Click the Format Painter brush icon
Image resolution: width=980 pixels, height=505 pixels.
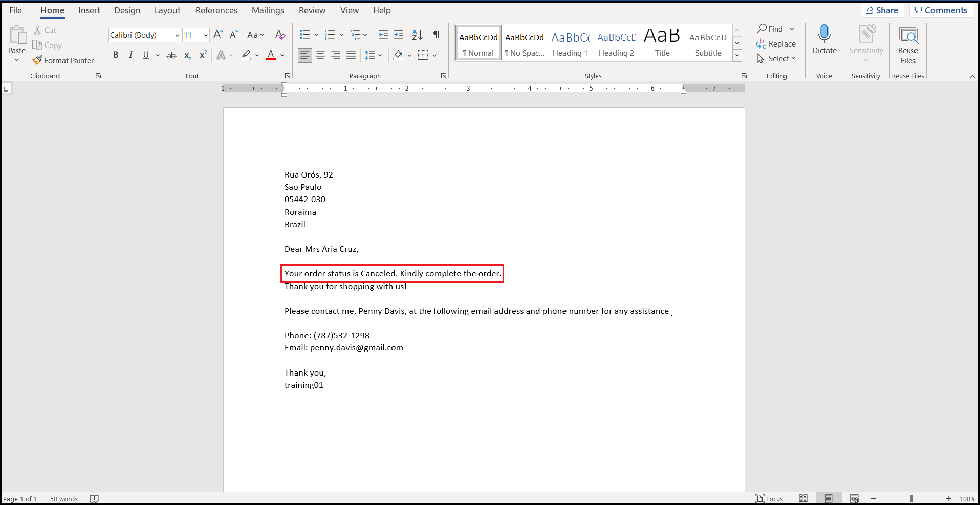click(37, 60)
